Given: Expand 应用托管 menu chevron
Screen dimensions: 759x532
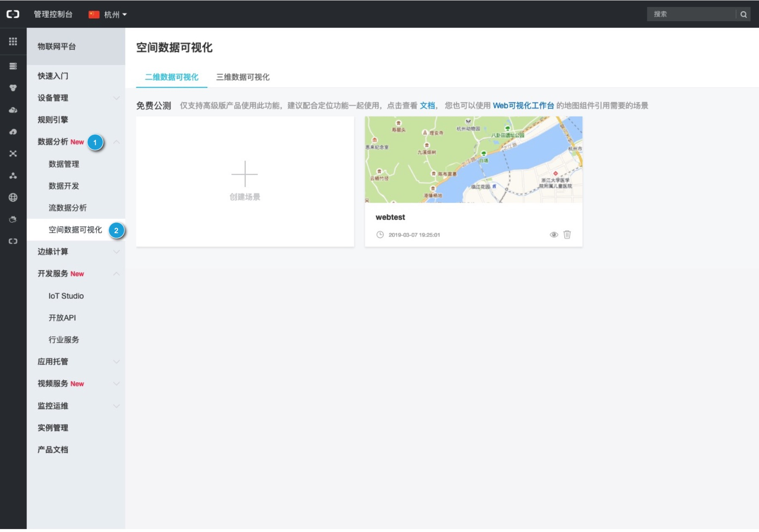Looking at the screenshot, I should click(117, 362).
